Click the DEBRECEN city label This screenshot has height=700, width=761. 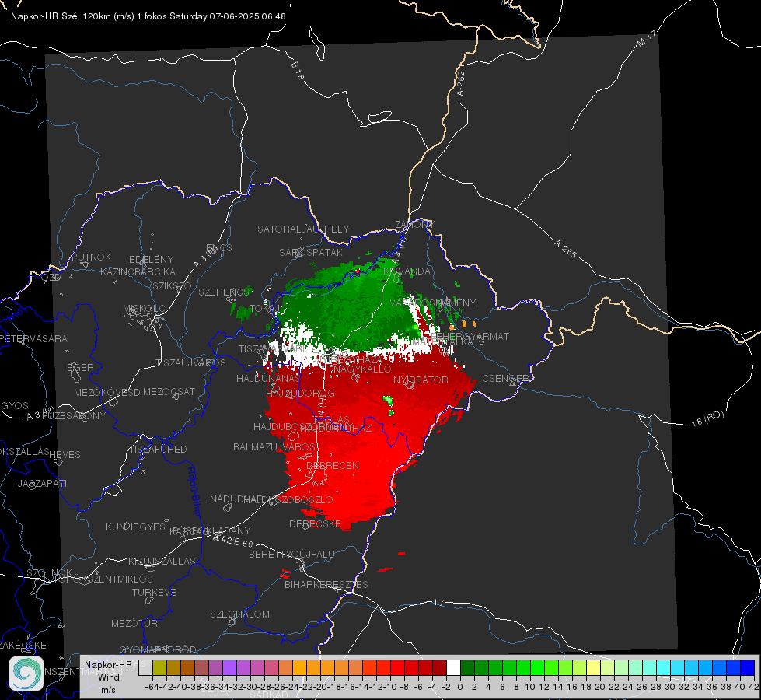pyautogui.click(x=333, y=465)
